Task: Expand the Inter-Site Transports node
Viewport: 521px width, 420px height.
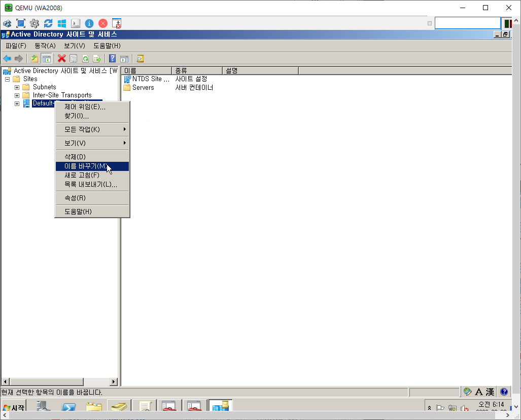Action: click(17, 96)
